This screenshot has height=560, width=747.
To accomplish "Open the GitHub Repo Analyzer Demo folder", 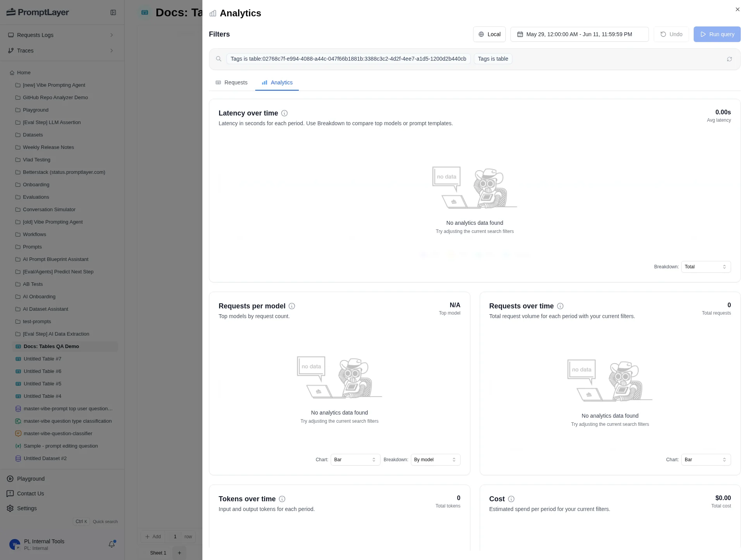I will coord(55,98).
